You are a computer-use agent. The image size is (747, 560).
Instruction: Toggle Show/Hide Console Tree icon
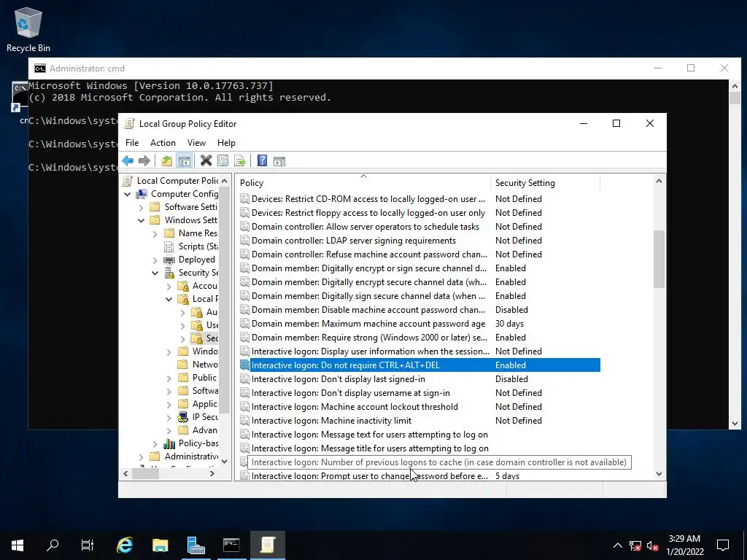[185, 161]
